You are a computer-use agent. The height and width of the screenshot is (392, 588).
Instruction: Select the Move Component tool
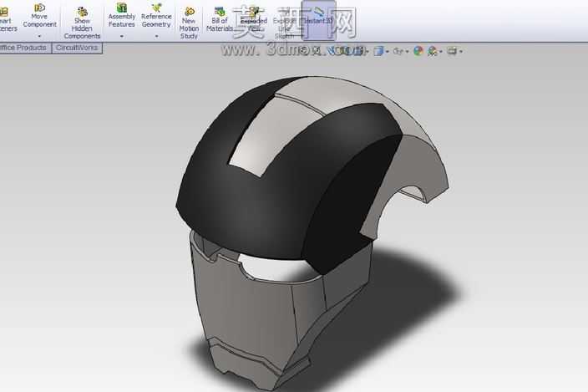pos(39,16)
